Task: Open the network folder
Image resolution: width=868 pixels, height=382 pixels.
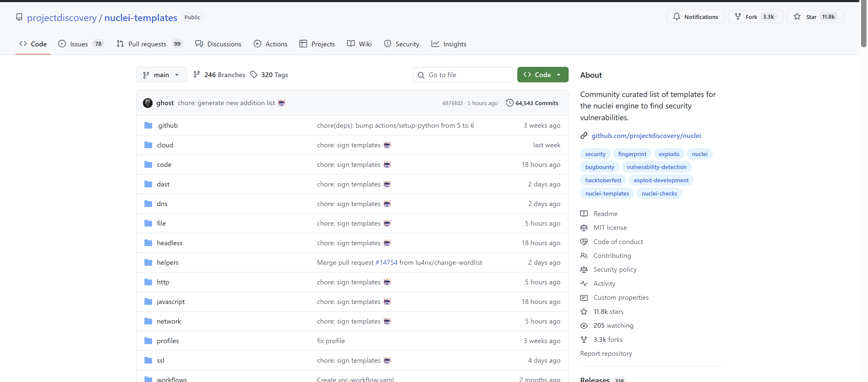Action: [x=169, y=321]
